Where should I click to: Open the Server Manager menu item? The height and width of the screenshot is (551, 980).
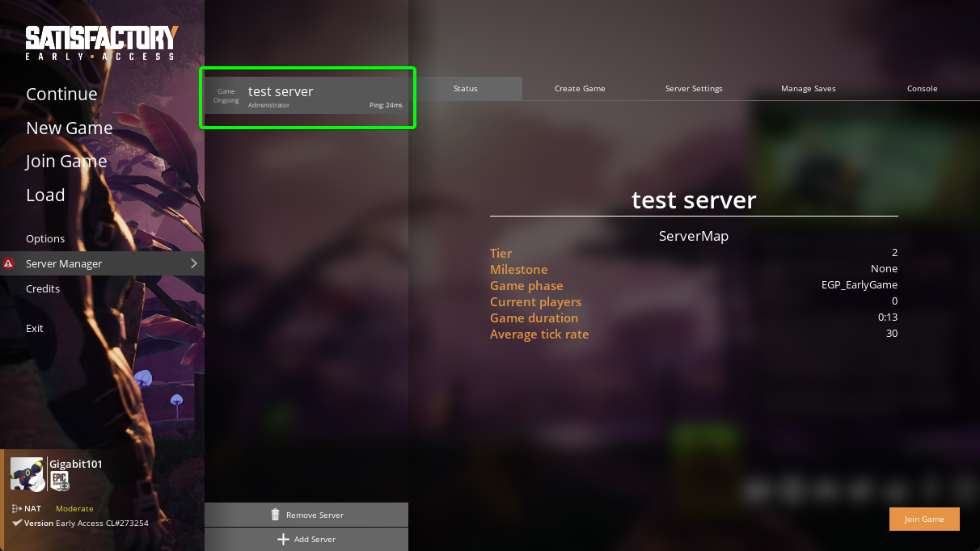[x=102, y=263]
